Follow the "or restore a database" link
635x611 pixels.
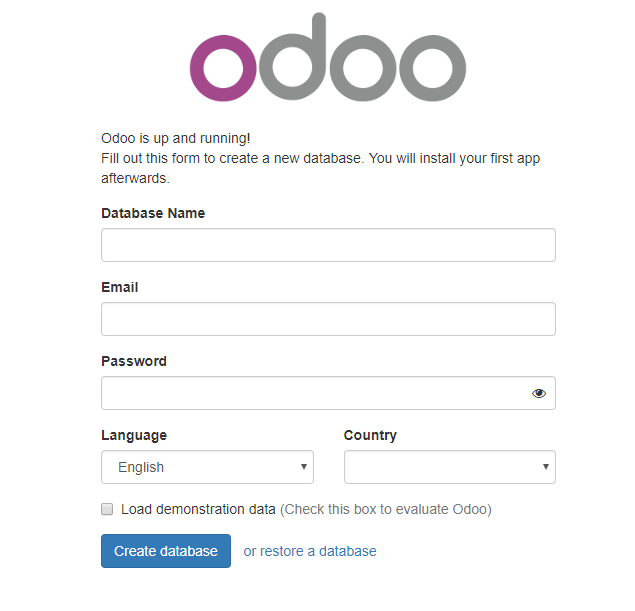(x=310, y=551)
